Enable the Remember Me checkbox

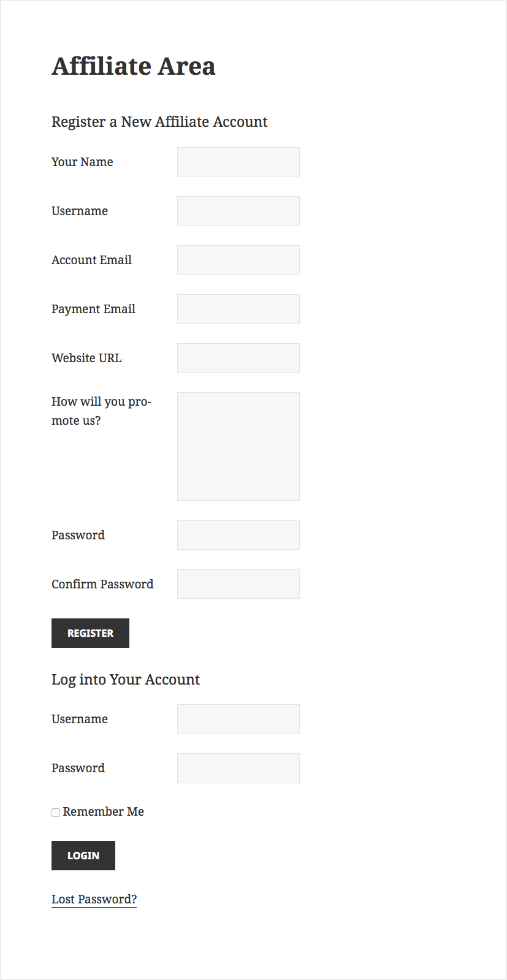point(55,811)
